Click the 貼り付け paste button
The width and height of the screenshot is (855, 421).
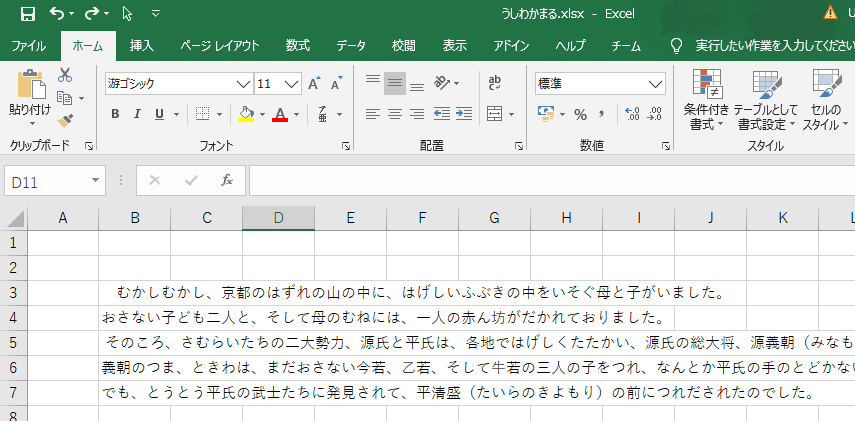[29, 95]
